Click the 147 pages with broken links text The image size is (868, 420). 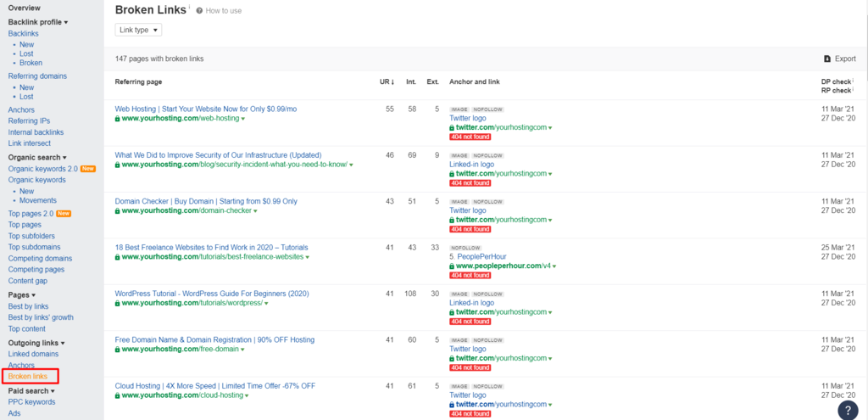coord(160,59)
